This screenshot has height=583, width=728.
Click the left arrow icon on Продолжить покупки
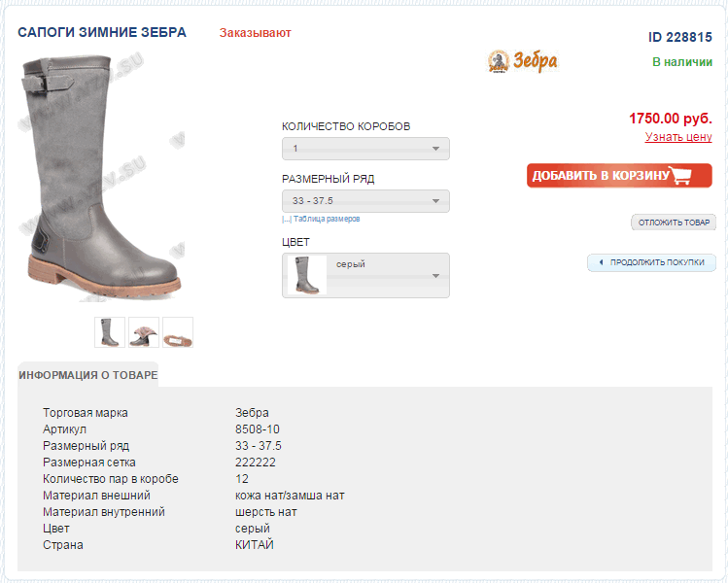click(601, 262)
